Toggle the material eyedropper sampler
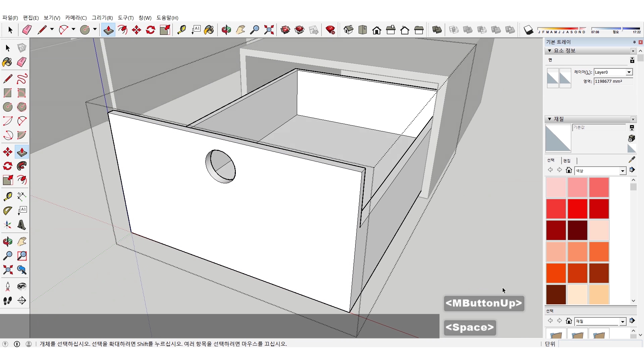This screenshot has width=644, height=362. tap(632, 160)
